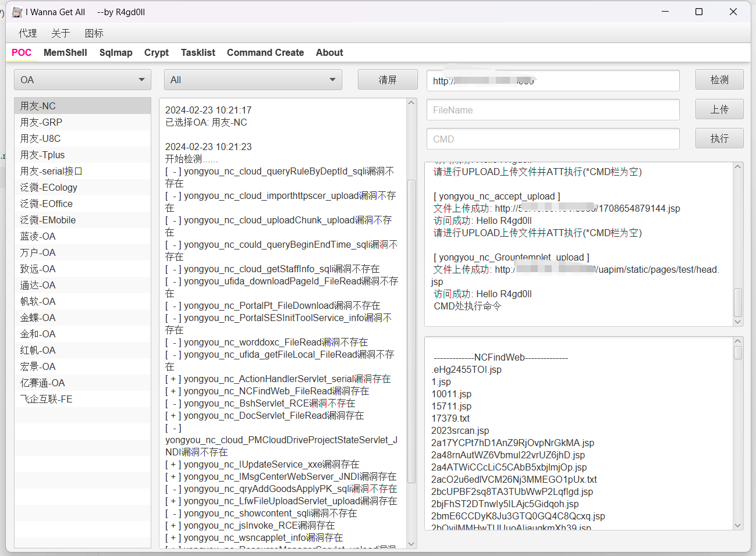Select 飞企互联-FE in the OA list
The height and width of the screenshot is (556, 756).
pyautogui.click(x=82, y=399)
